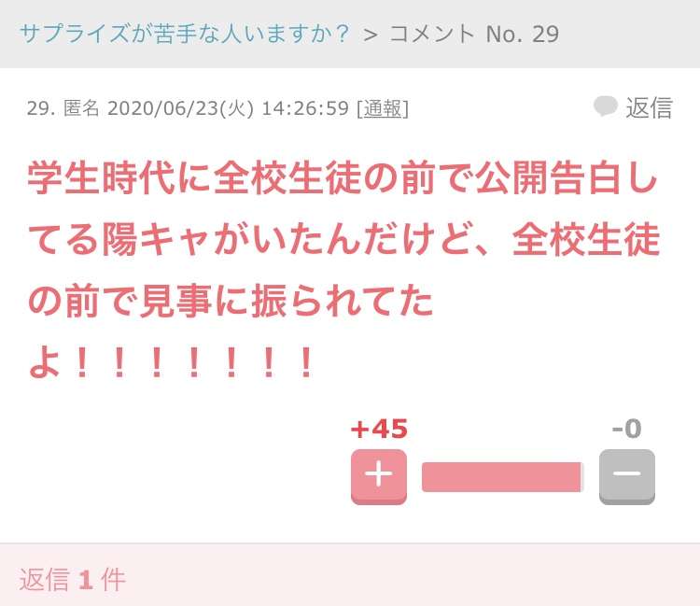Click the 通報 report link
The image size is (700, 606).
click(x=383, y=108)
